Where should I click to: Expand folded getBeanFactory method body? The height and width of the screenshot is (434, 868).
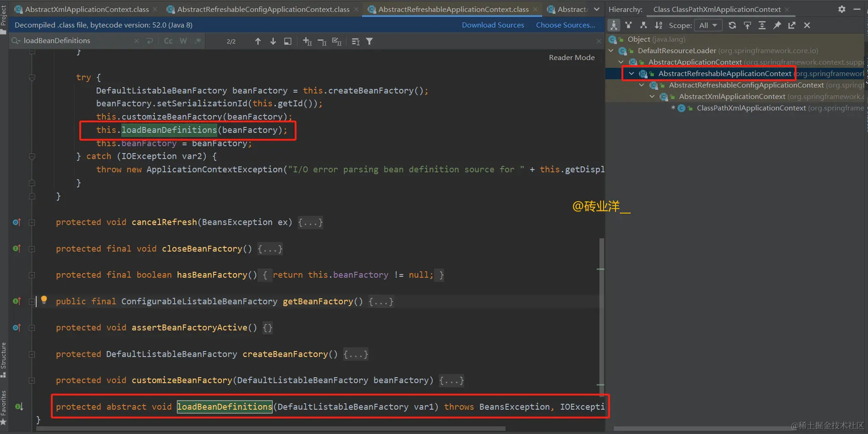[x=381, y=302]
